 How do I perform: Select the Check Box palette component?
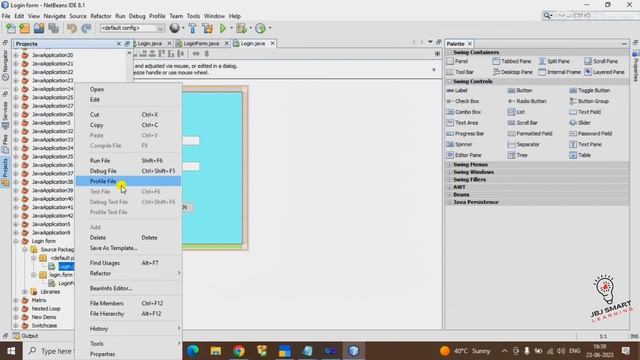pos(463,101)
